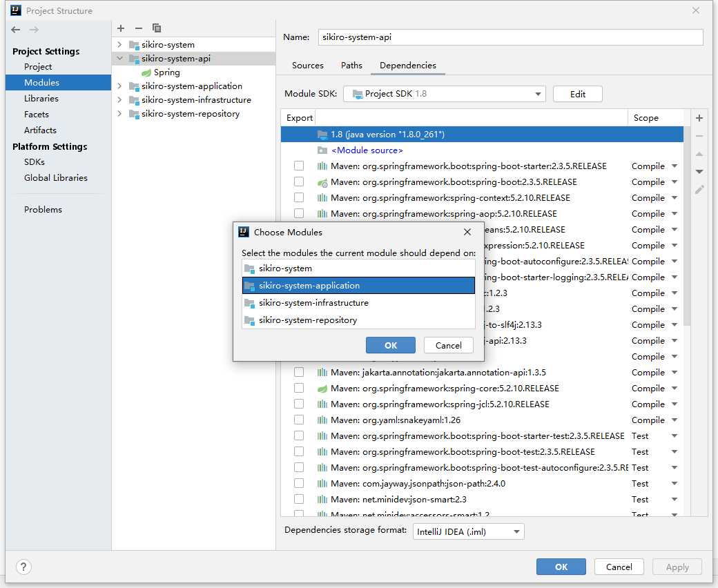Expand the sikiro-system-repository tree node

[119, 113]
